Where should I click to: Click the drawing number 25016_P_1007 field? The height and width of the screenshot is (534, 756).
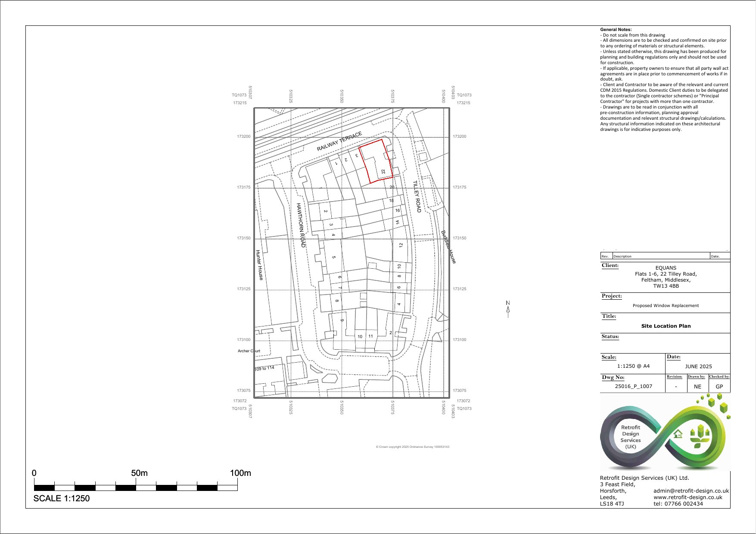[634, 386]
